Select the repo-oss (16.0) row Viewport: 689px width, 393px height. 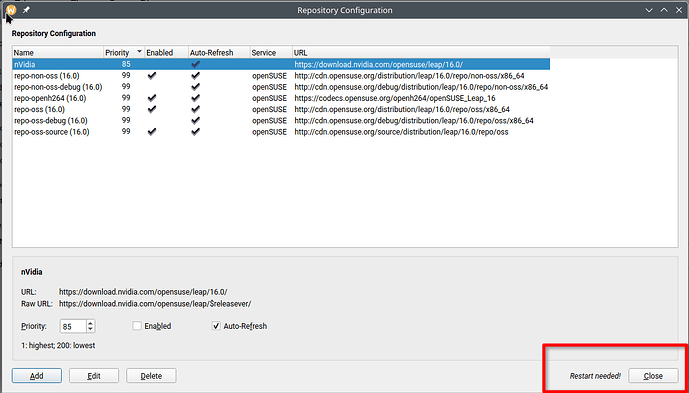[281, 109]
